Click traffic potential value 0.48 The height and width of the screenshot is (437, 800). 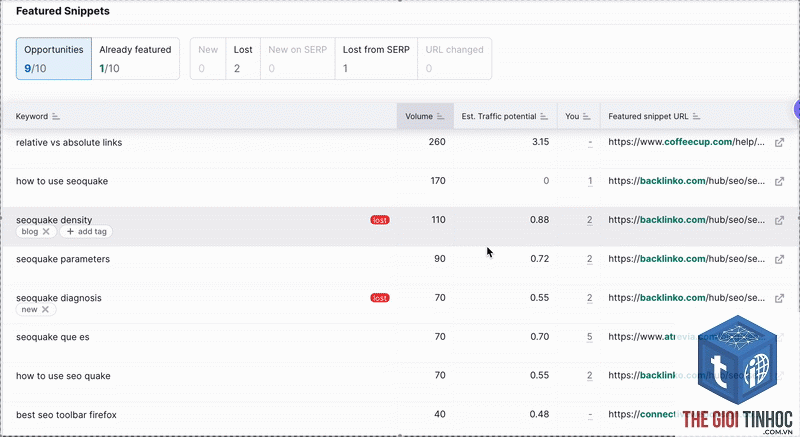click(539, 414)
